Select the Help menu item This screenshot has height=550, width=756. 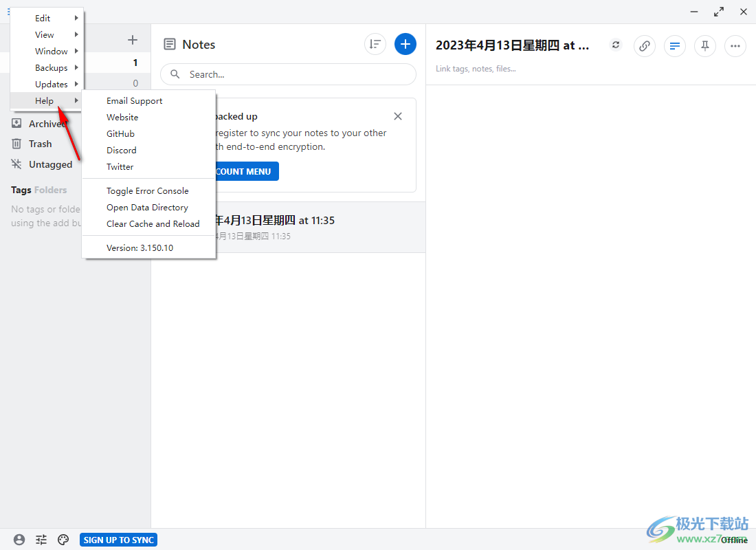pos(47,100)
